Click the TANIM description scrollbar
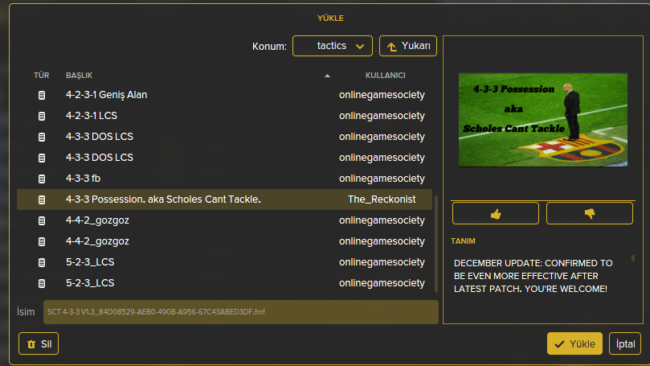 (x=633, y=258)
